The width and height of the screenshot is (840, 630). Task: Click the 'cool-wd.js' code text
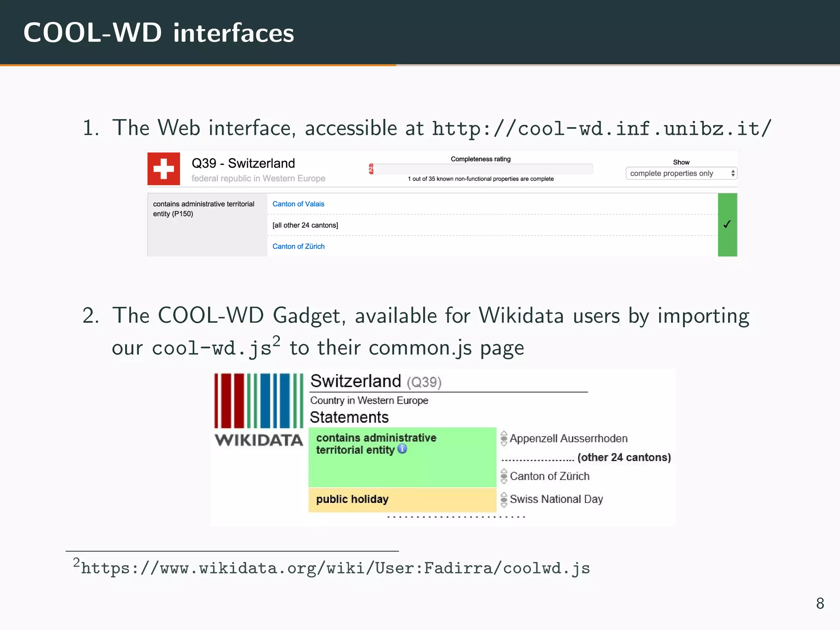(212, 348)
